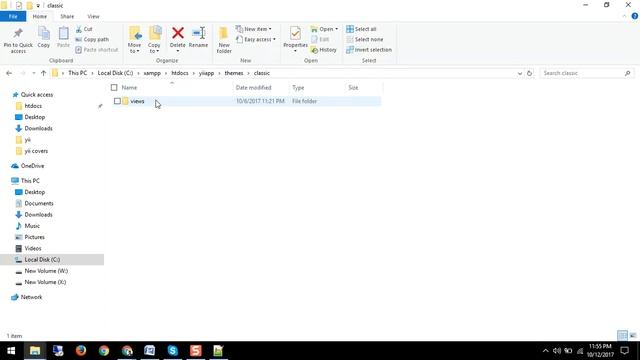This screenshot has height=360, width=640.
Task: Click the Rename icon
Action: pos(198,33)
